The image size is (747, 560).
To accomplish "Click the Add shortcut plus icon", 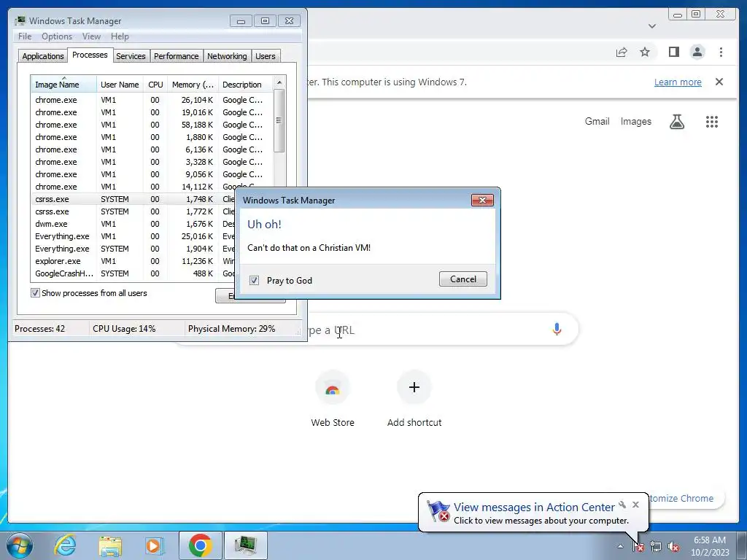I will click(x=414, y=387).
